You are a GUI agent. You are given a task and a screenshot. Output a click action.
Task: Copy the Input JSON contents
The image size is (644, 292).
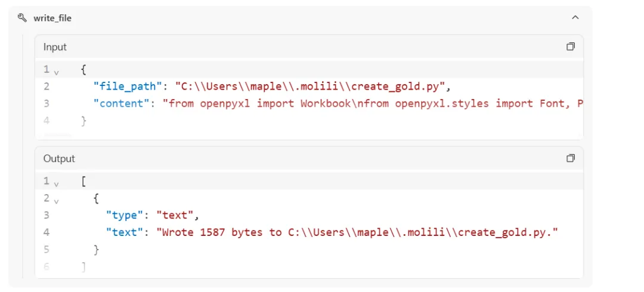570,47
